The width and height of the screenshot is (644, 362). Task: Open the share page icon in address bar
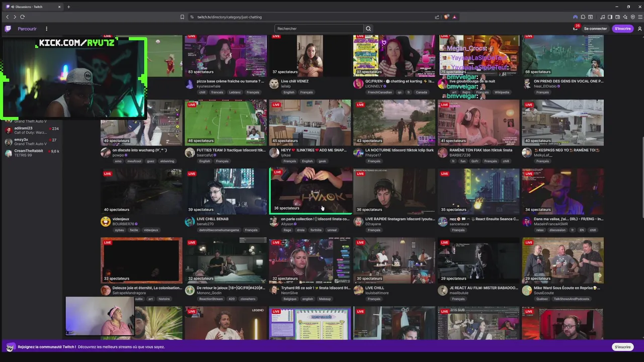tap(437, 17)
